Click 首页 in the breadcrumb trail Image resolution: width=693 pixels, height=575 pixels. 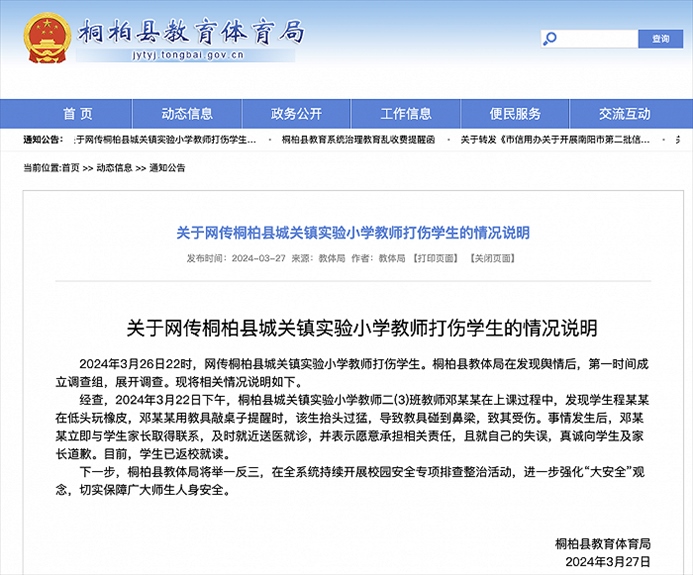tap(70, 168)
